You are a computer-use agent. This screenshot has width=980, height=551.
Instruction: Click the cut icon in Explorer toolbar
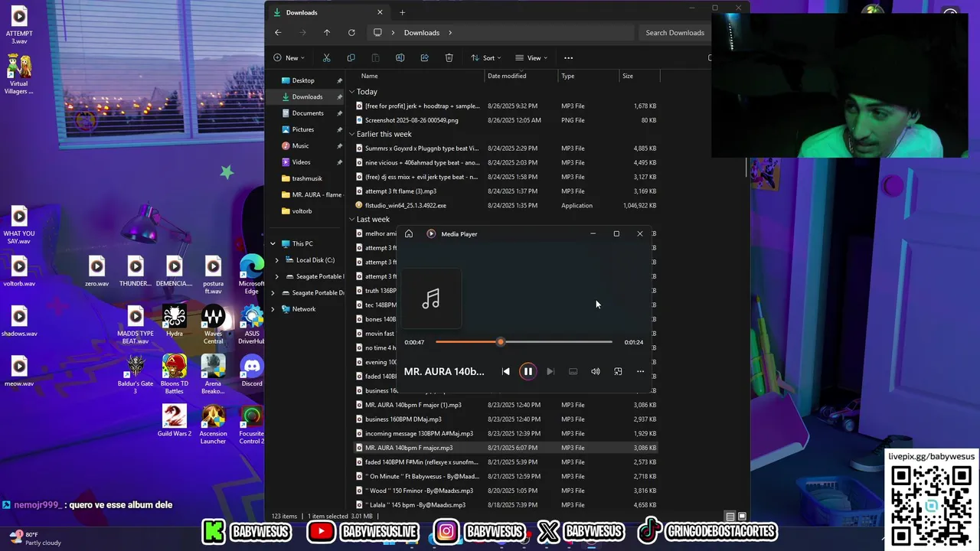(x=326, y=57)
